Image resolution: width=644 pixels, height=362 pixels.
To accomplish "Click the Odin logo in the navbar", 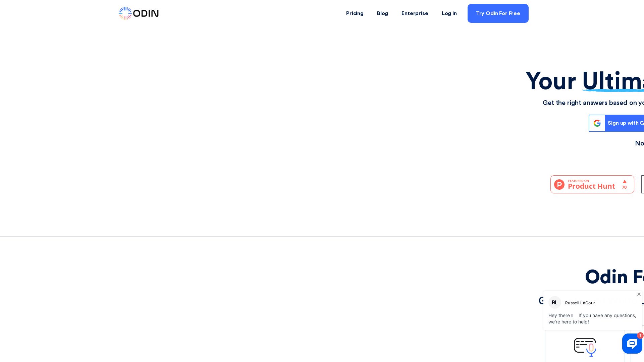I will coord(138,13).
